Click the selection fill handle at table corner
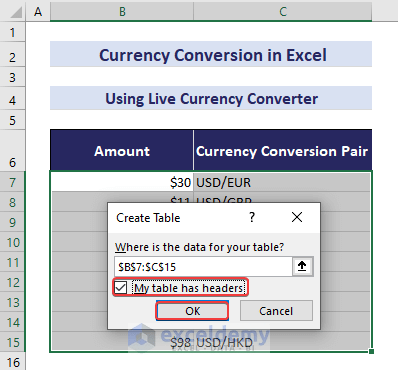 (x=372, y=351)
